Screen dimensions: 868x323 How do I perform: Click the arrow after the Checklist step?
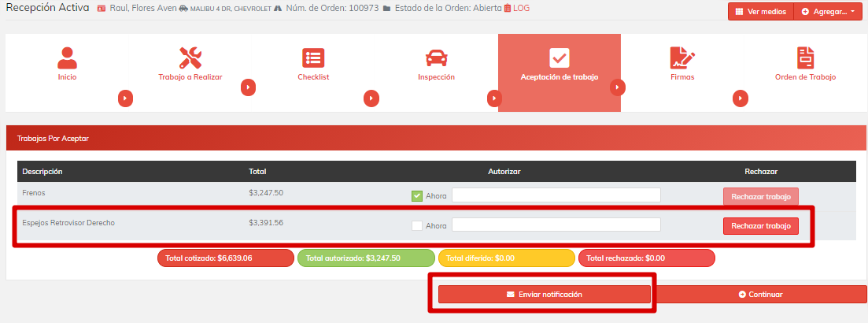[x=371, y=98]
